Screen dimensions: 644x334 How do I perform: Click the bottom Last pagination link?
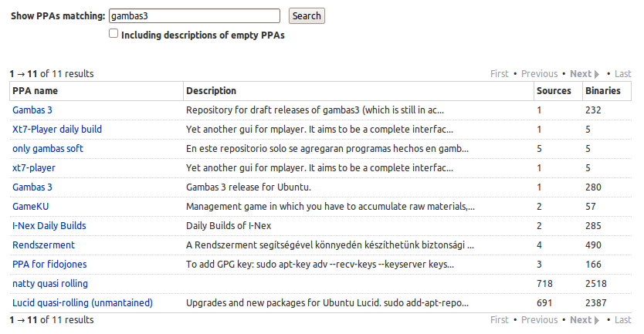click(623, 319)
